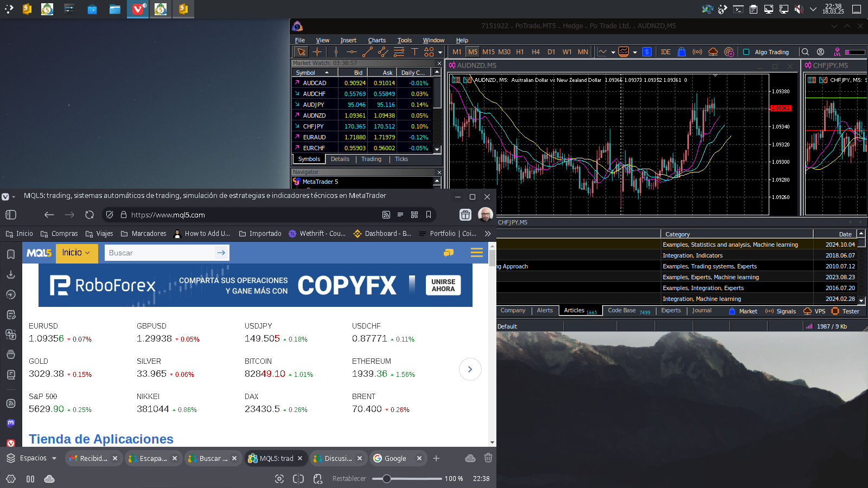This screenshot has width=868, height=488.
Task: Select the cursor arrow tool in MetaTrader
Action: pos(301,52)
